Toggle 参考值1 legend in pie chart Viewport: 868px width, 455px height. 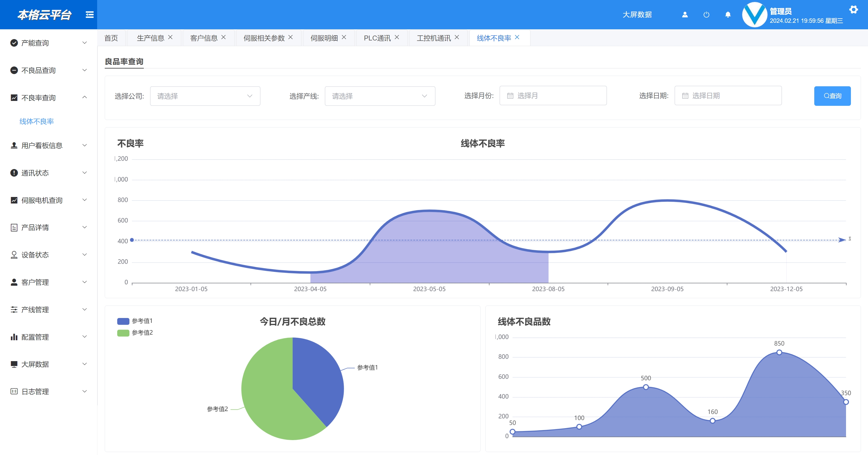[x=135, y=321]
